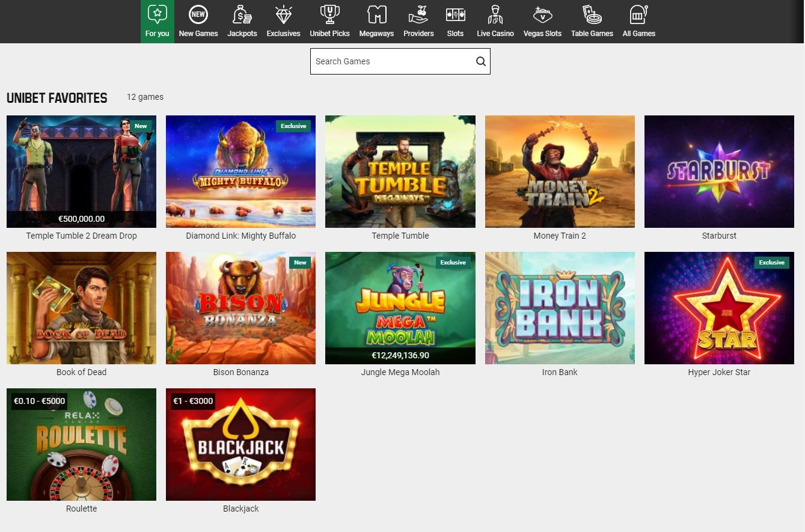Open New Games badge icon

pos(198,14)
